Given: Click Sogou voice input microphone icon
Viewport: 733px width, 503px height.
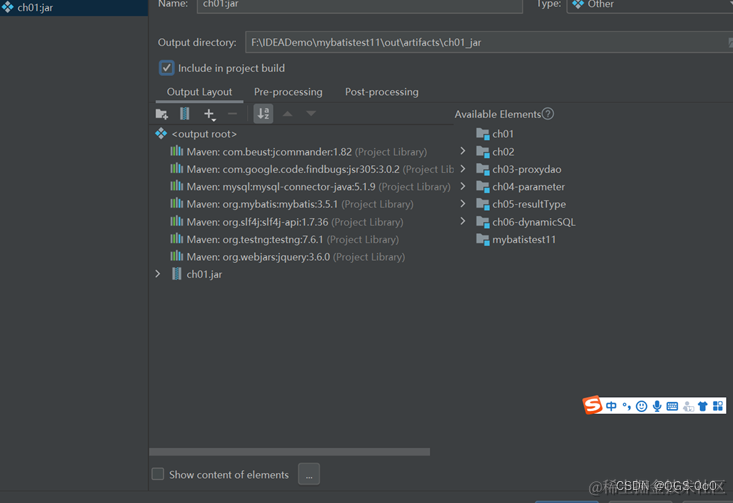Looking at the screenshot, I should [x=657, y=406].
